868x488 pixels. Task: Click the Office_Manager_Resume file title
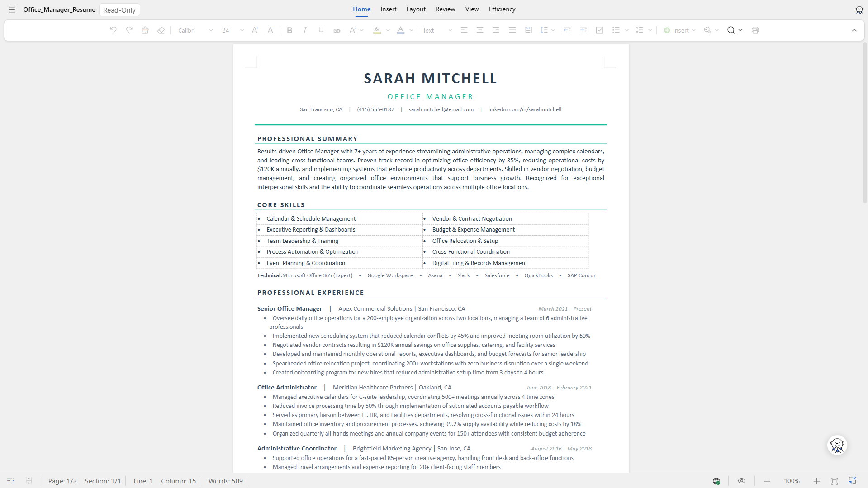[59, 9]
